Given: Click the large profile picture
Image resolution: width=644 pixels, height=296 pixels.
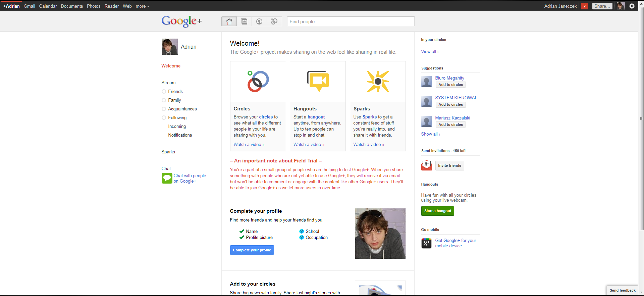Looking at the screenshot, I should tap(380, 234).
